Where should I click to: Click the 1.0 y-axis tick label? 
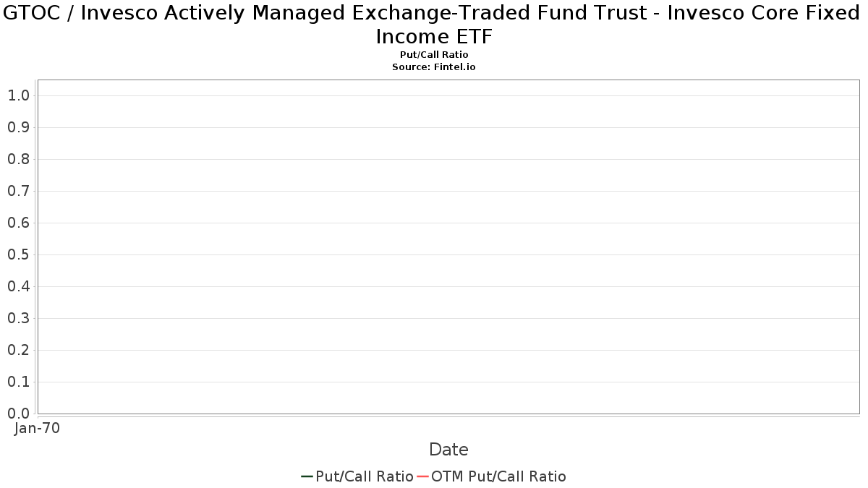[18, 95]
